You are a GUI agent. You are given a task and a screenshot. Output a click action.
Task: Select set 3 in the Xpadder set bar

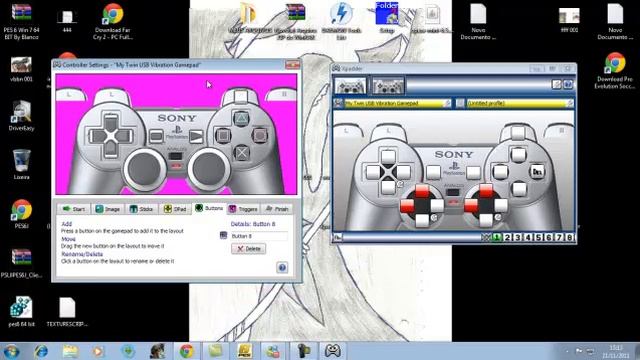(x=518, y=237)
